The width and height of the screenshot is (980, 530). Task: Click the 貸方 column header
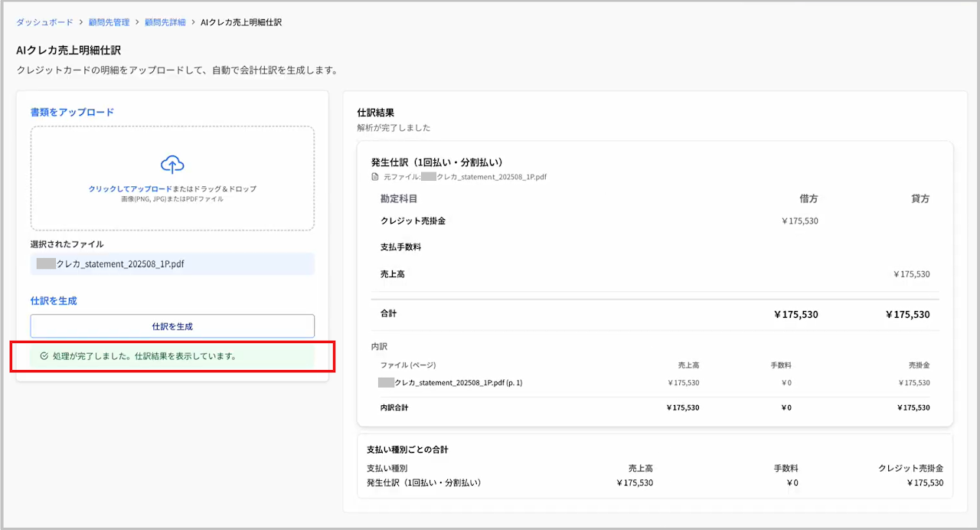pos(920,198)
